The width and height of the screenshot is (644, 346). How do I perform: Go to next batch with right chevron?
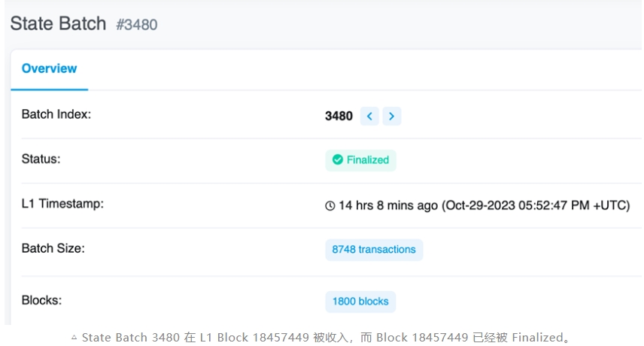click(392, 116)
